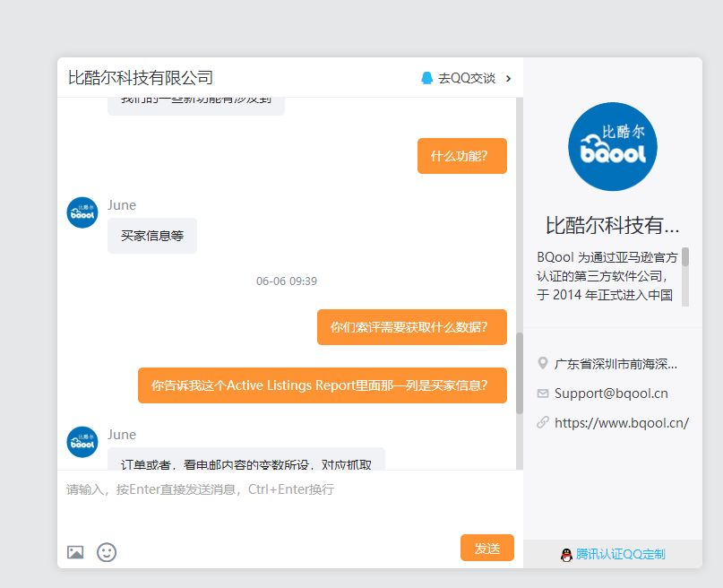Click June's avatar beside 买家信息等 message
The height and width of the screenshot is (588, 723).
pos(82,212)
